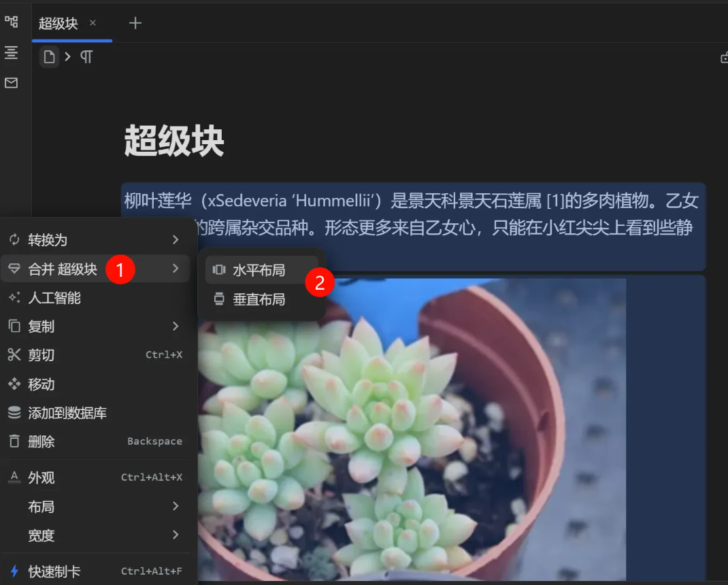The width and height of the screenshot is (728, 585).
Task: Add a new tab with plus button
Action: pos(135,23)
